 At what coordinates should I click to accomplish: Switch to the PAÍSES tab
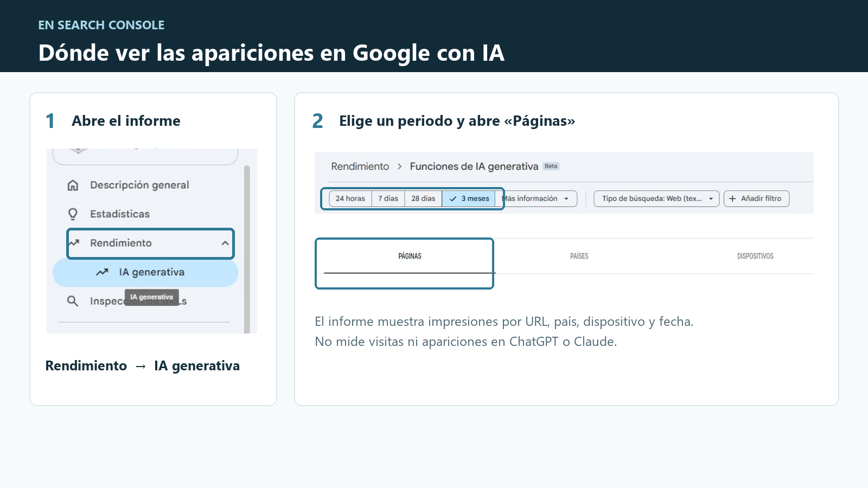point(579,256)
